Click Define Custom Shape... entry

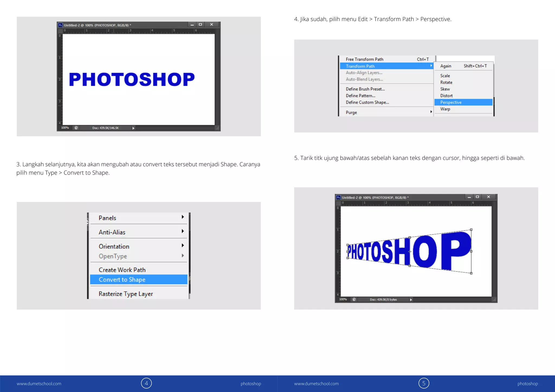(367, 102)
